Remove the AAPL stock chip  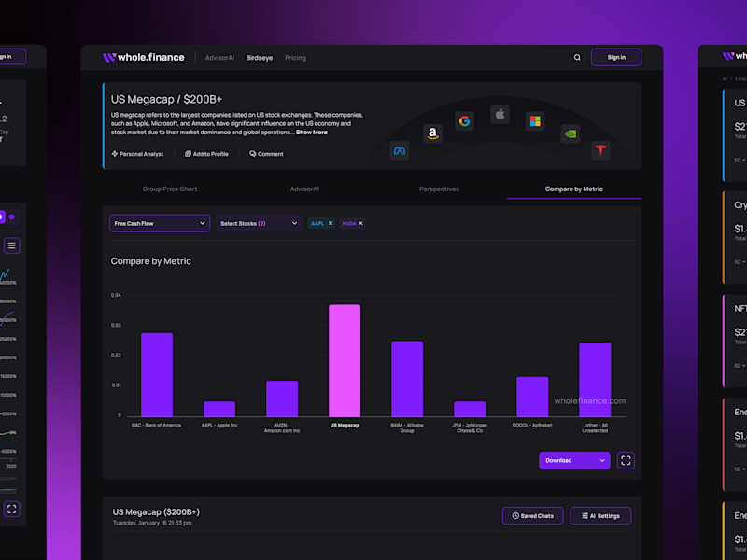click(x=331, y=223)
